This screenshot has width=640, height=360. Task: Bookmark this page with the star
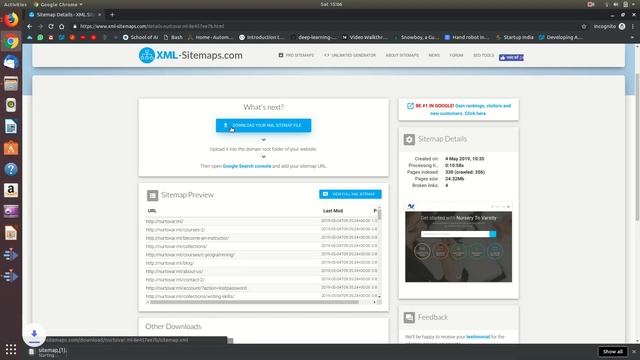coord(584,26)
